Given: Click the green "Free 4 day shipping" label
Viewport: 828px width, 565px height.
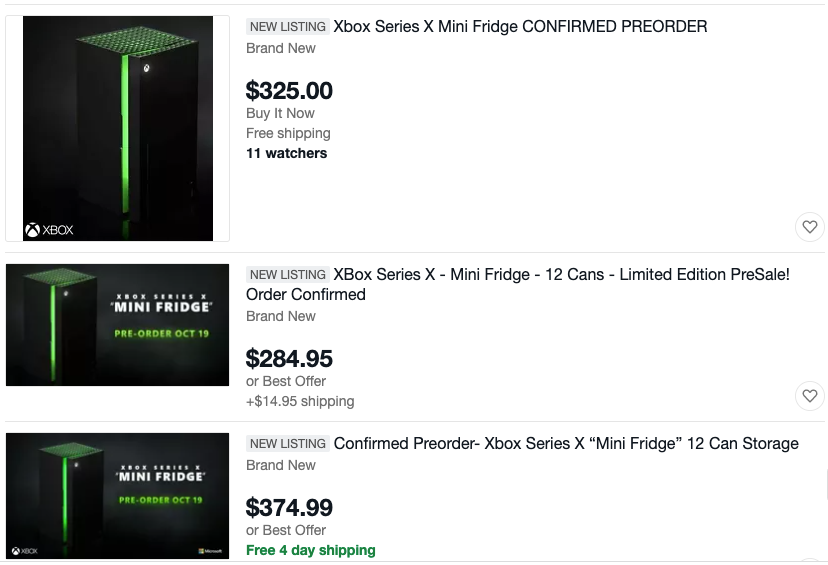Looking at the screenshot, I should 311,550.
